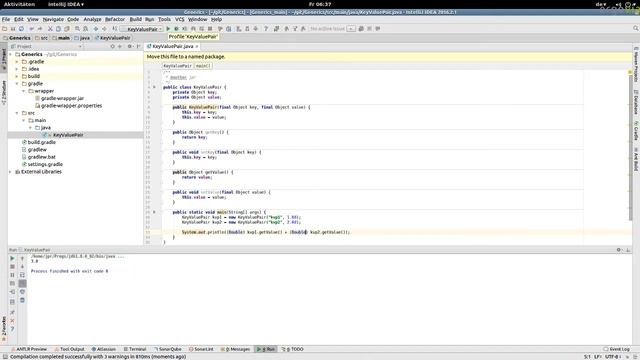Rerun KeyValuePair in Run panel
Image resolution: width=640 pixels, height=360 pixels.
(x=12, y=258)
